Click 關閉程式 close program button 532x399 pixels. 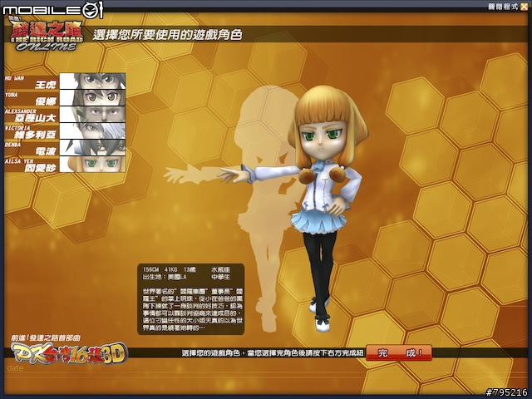[x=507, y=7]
